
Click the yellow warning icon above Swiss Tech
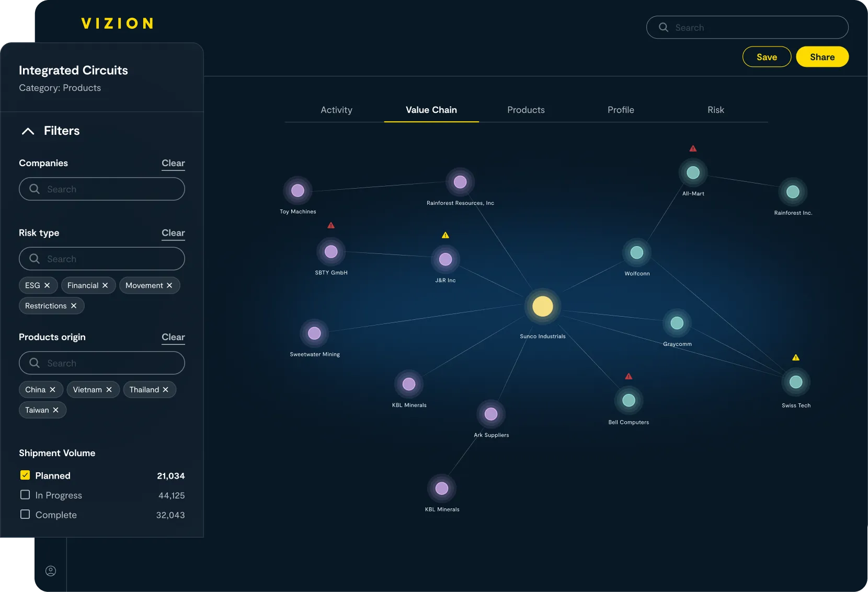click(x=795, y=357)
